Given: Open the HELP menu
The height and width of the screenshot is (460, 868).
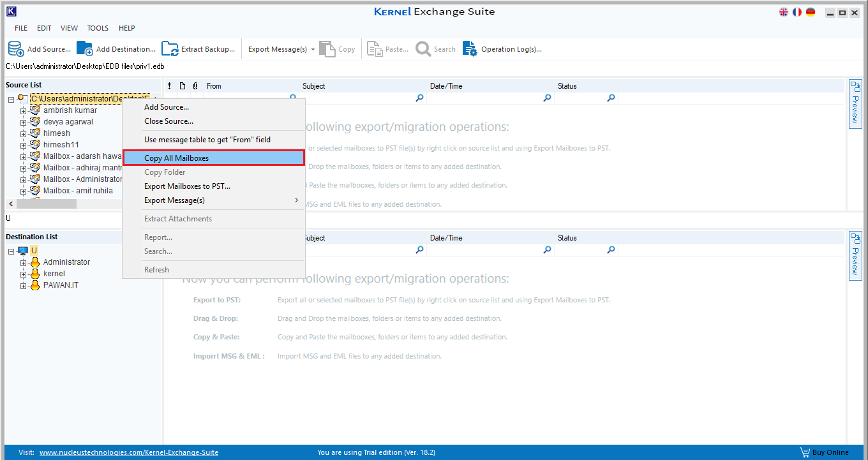Looking at the screenshot, I should click(x=126, y=28).
